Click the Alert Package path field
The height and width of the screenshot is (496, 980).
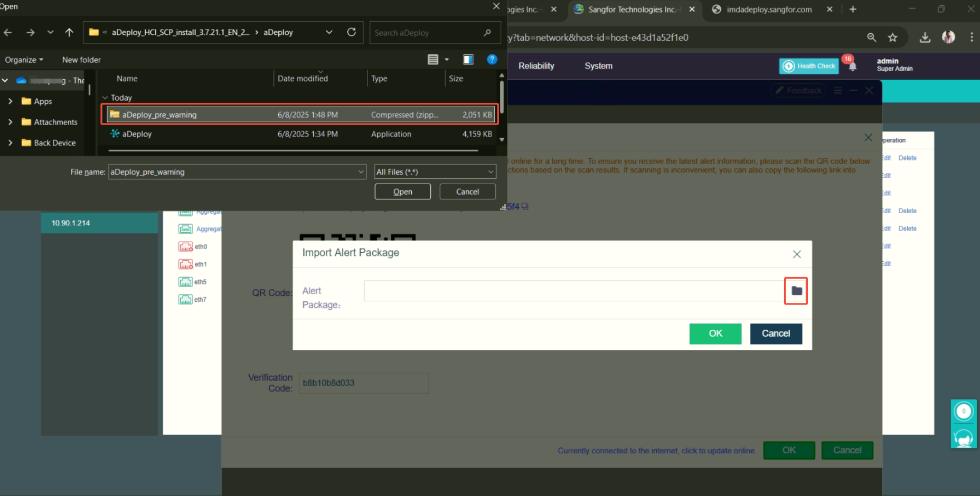click(x=574, y=291)
